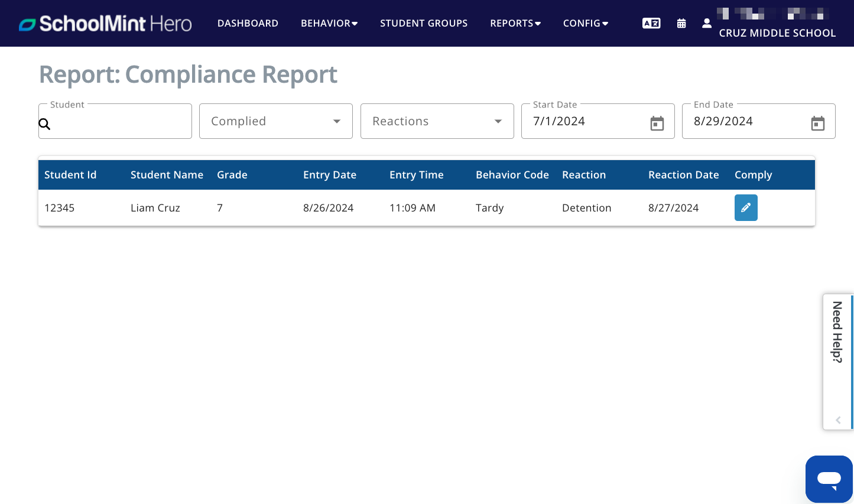Open the user profile icon
The image size is (854, 504).
pos(707,23)
